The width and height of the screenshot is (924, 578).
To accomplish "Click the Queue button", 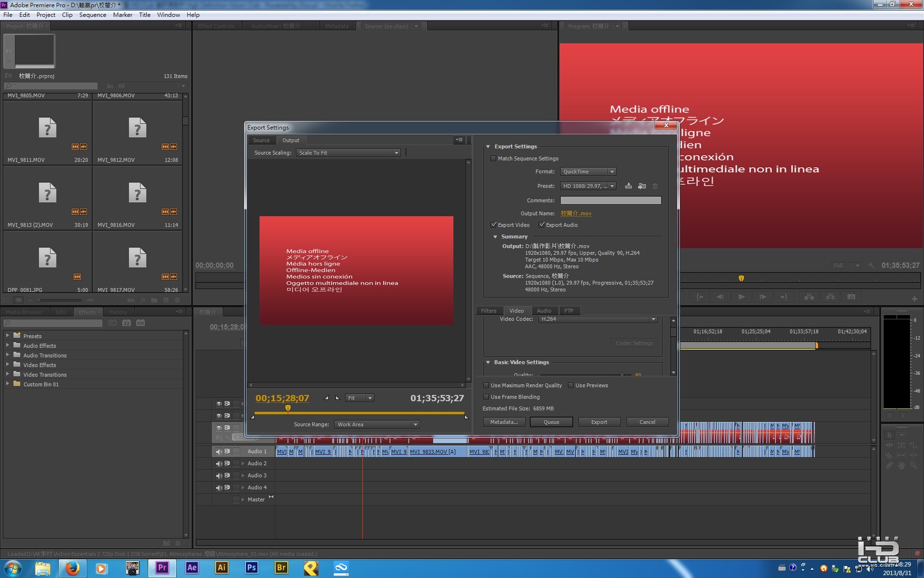I will pyautogui.click(x=552, y=422).
